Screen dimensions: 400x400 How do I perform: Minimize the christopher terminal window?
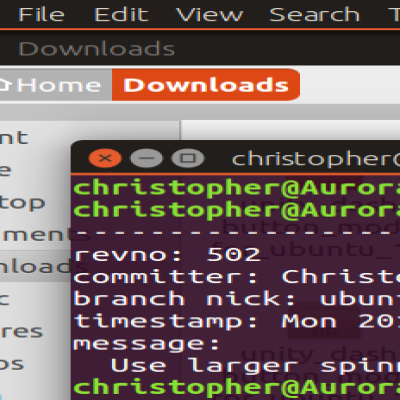[146, 158]
